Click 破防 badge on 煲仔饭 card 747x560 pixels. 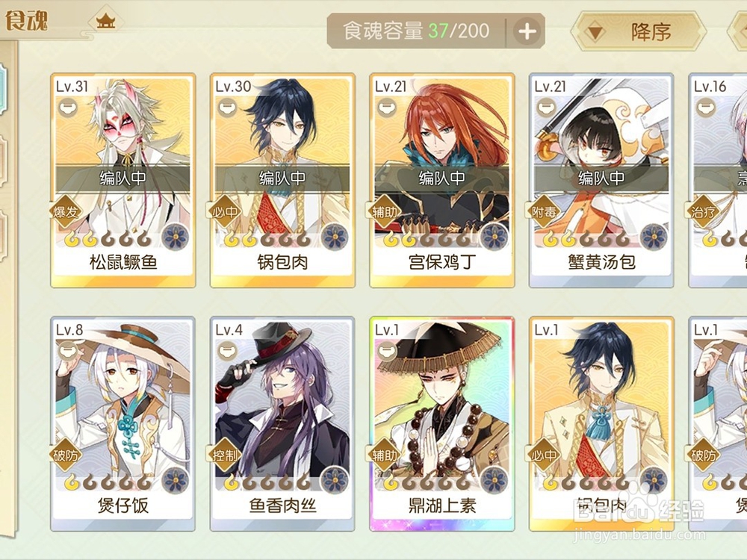(x=65, y=455)
